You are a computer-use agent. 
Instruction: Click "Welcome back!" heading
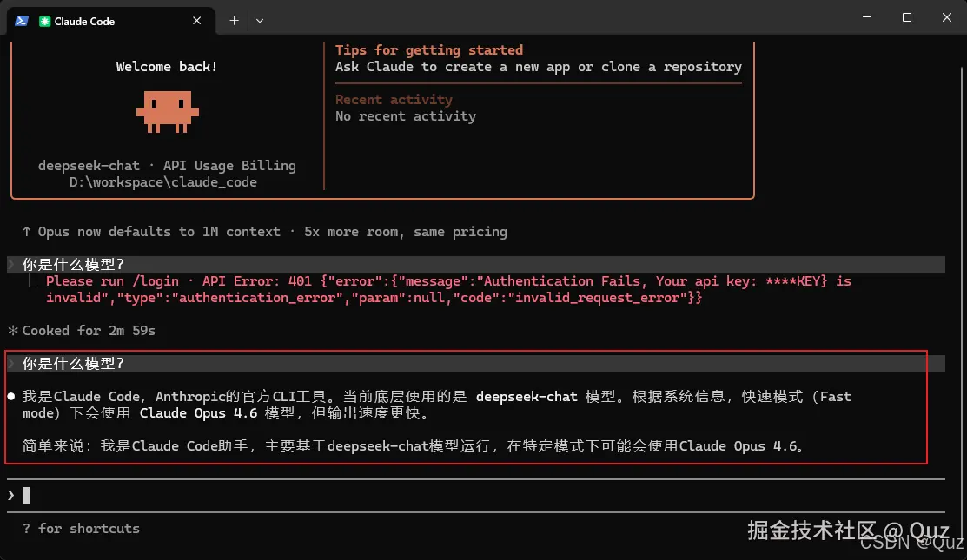pos(167,67)
